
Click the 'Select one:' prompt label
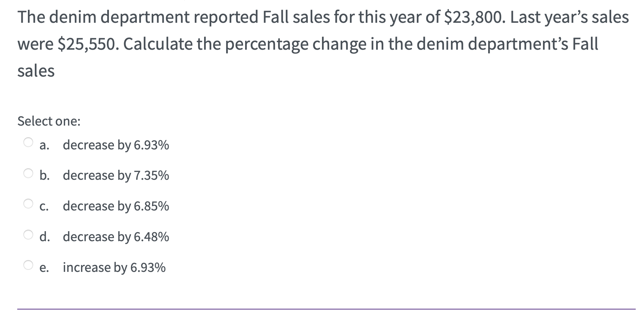pyautogui.click(x=49, y=121)
